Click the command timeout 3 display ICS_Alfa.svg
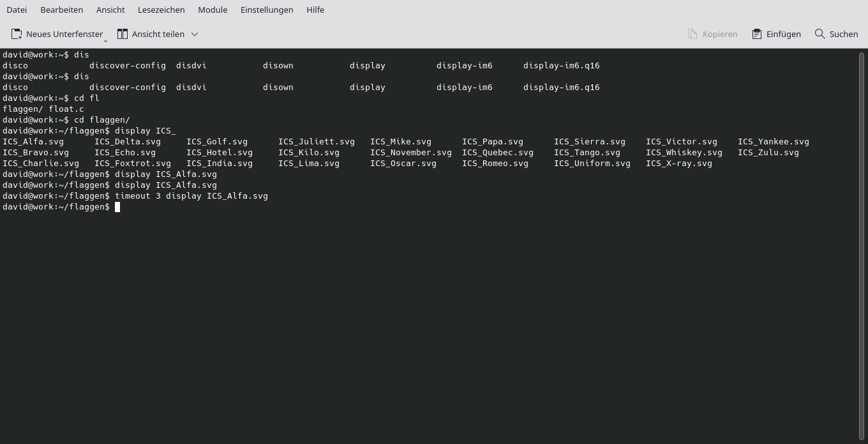The image size is (868, 444). coord(192,195)
